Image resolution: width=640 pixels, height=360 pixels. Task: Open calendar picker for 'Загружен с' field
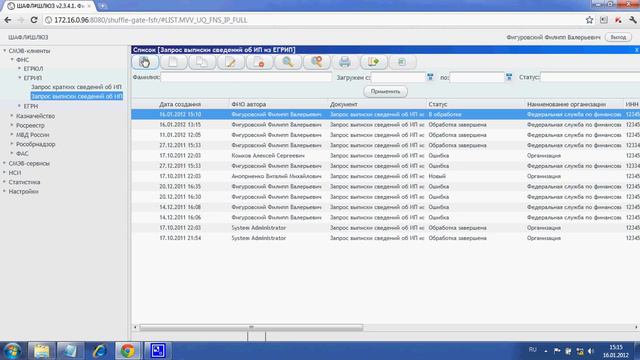[x=430, y=77]
